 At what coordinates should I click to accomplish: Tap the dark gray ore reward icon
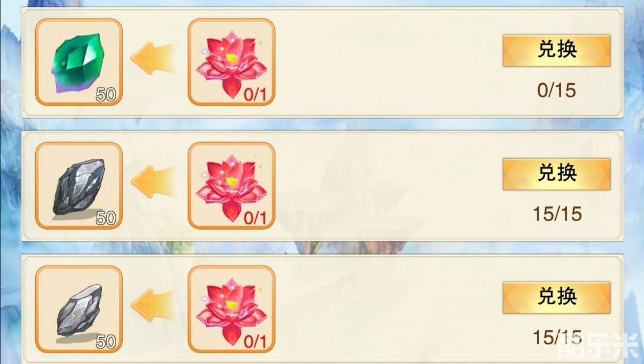(79, 186)
